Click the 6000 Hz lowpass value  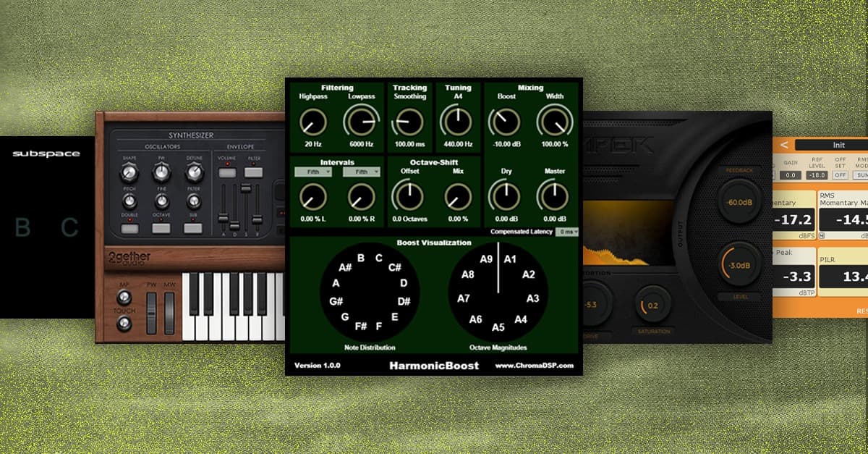pyautogui.click(x=361, y=146)
